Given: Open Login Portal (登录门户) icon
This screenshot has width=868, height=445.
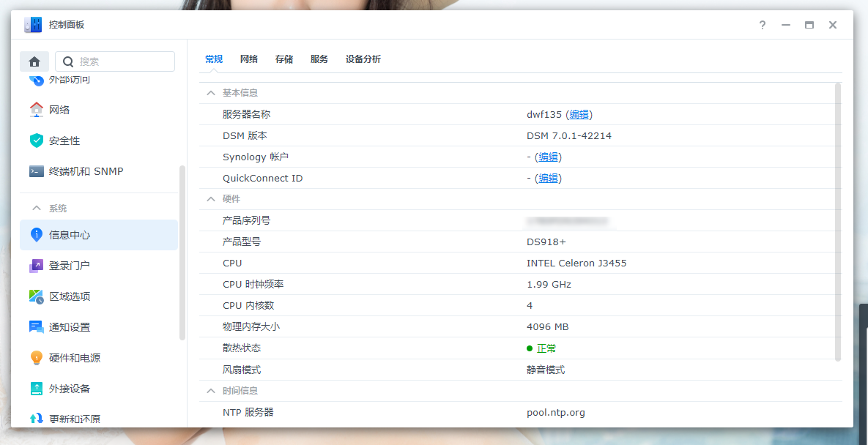Looking at the screenshot, I should click(36, 266).
